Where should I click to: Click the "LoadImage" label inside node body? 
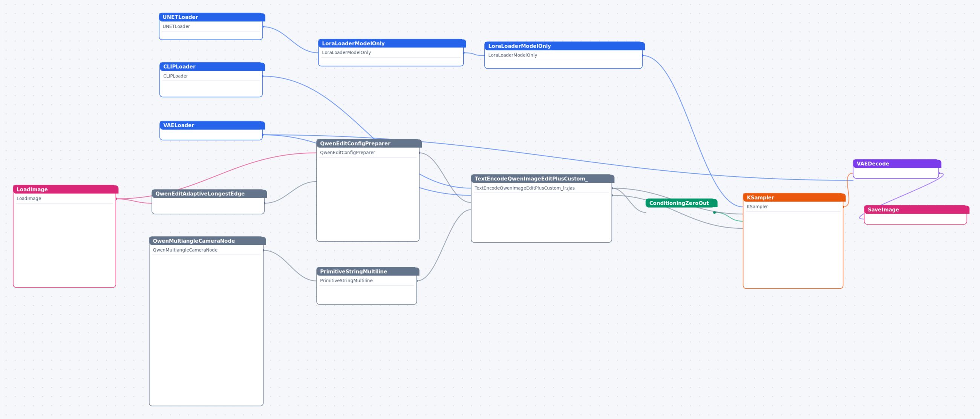tap(29, 199)
